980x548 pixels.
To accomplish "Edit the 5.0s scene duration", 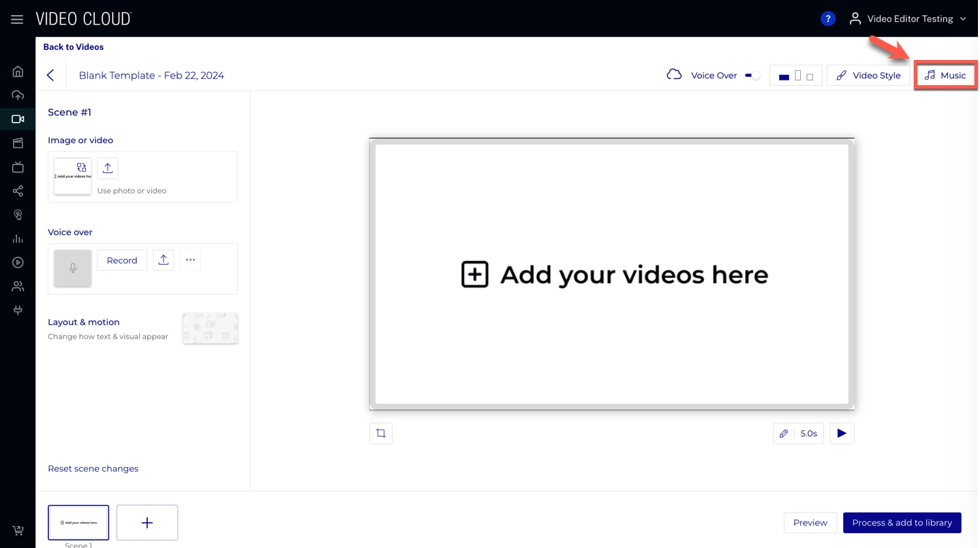I will [x=798, y=433].
